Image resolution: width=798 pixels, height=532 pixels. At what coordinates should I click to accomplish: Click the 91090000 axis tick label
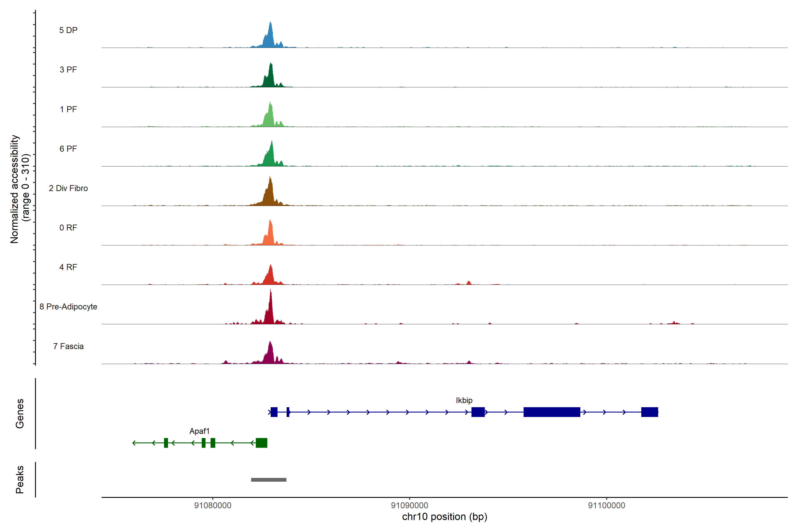click(x=409, y=506)
